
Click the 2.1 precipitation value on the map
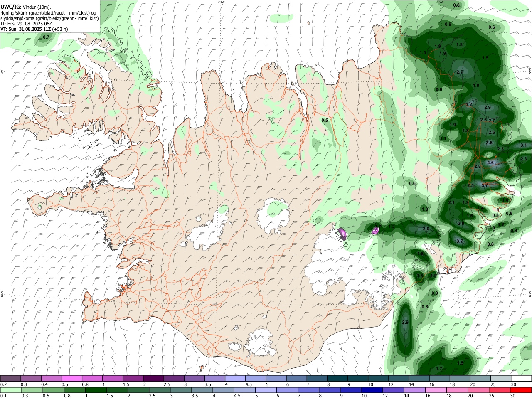(452, 202)
